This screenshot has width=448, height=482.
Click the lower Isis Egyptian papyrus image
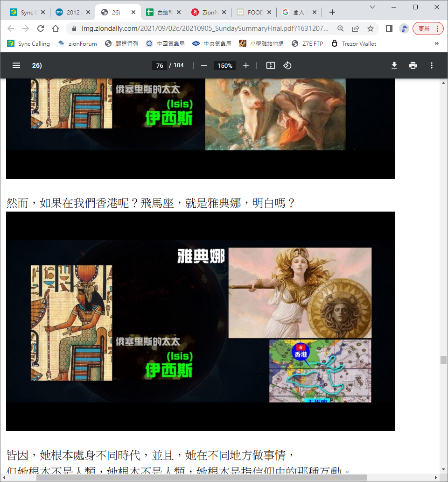[71, 323]
